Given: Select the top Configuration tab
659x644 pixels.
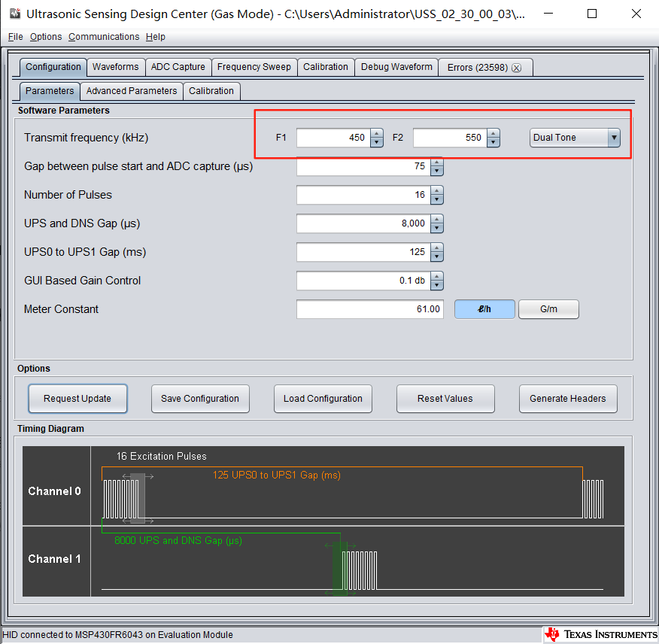Looking at the screenshot, I should [x=53, y=67].
